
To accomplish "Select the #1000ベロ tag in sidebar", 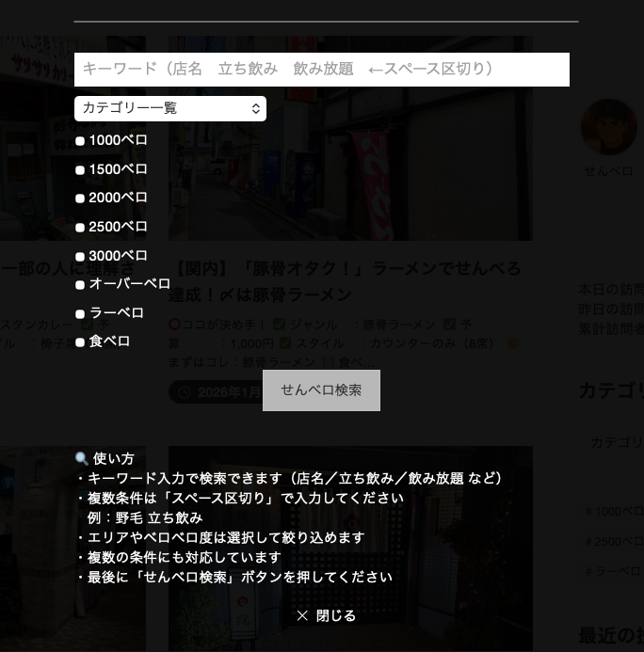I will point(614,512).
